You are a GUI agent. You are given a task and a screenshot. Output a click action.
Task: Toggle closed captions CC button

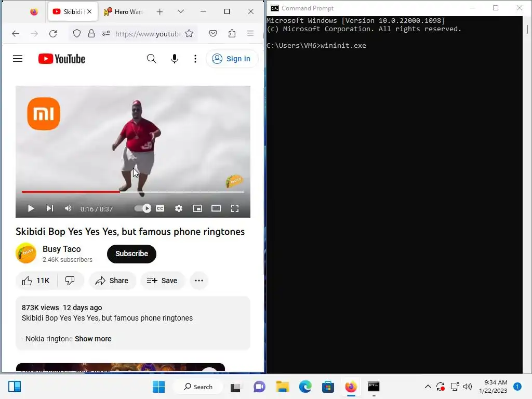pos(160,208)
